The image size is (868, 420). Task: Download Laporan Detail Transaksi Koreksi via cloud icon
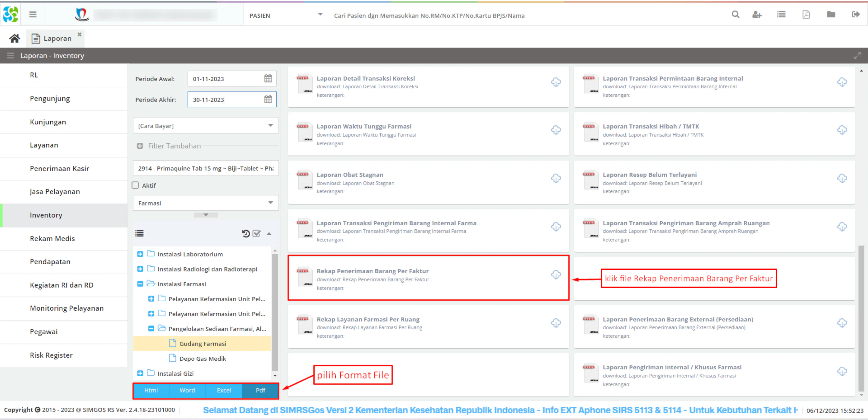(x=556, y=82)
